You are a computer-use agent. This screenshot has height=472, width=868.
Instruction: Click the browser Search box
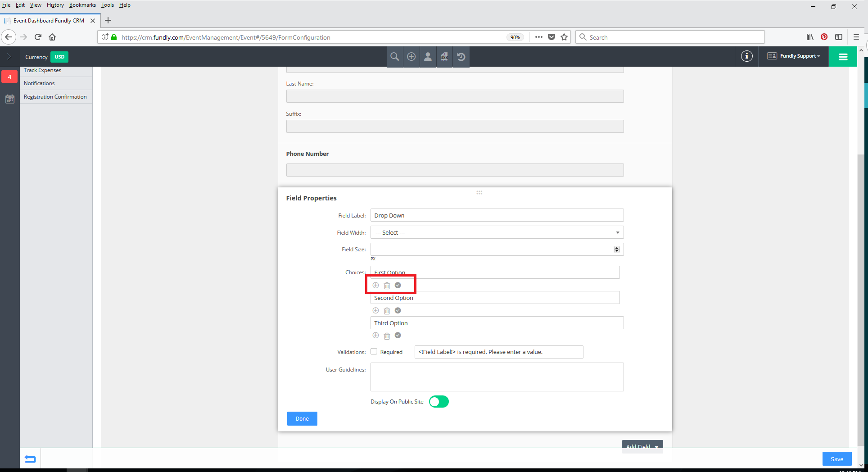[x=670, y=37]
